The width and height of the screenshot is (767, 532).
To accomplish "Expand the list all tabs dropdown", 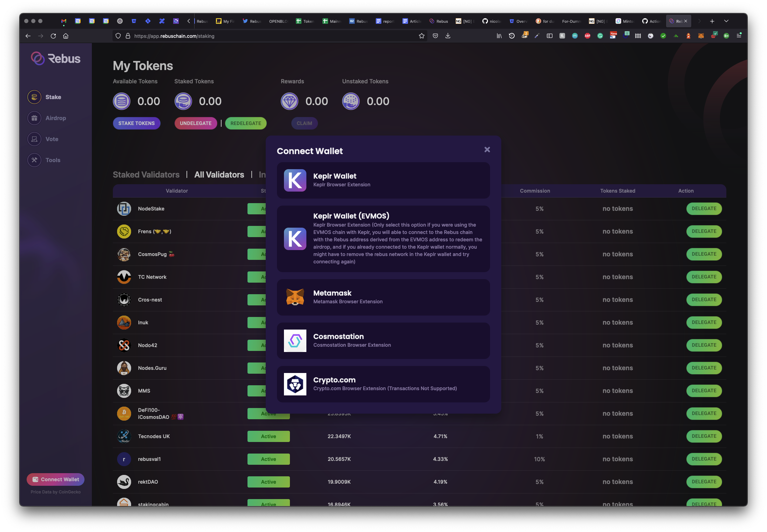I will (x=726, y=21).
